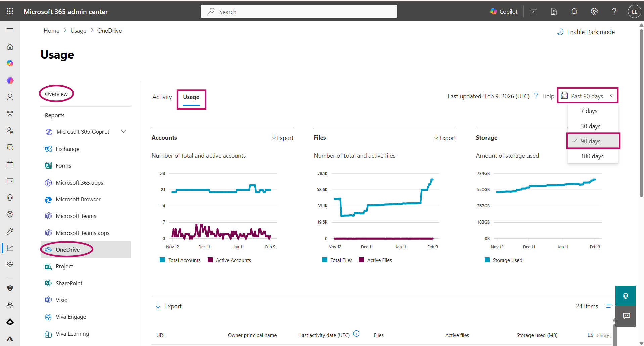
Task: Click the Copilot button in header
Action: pyautogui.click(x=504, y=12)
